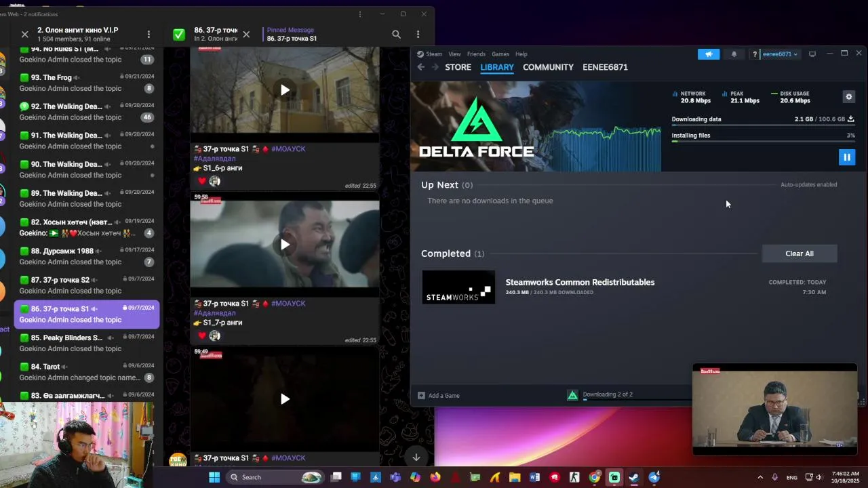Open the 82. Хосын хэтэч topic
Viewport: 868px width, 488px height.
pos(87,228)
